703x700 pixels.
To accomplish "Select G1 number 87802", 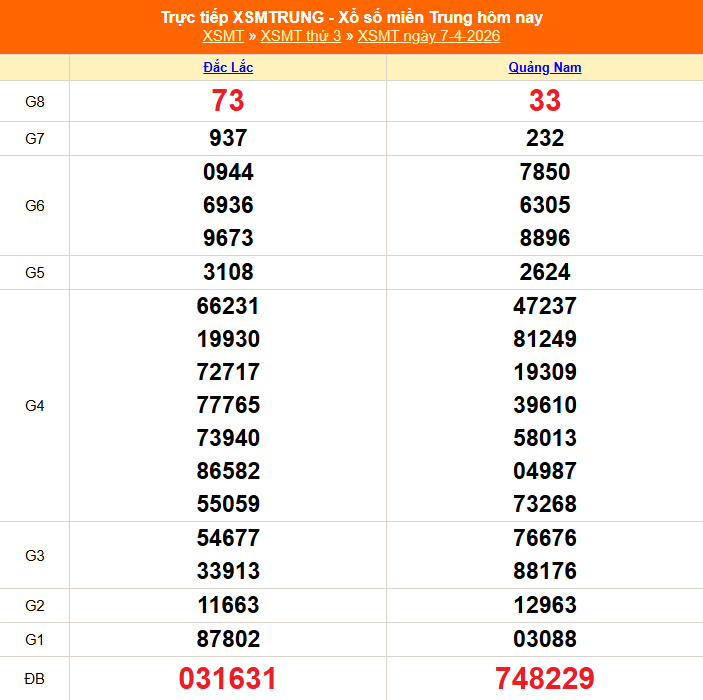I will (x=228, y=639).
